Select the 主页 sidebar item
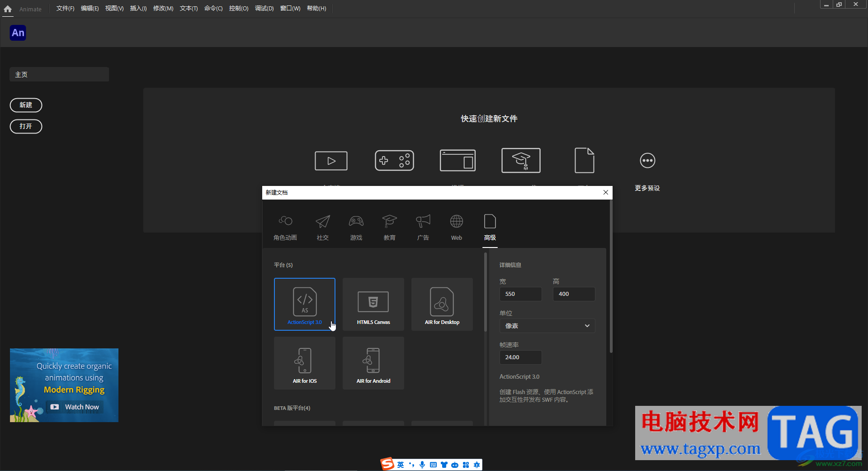The image size is (868, 471). [x=59, y=75]
